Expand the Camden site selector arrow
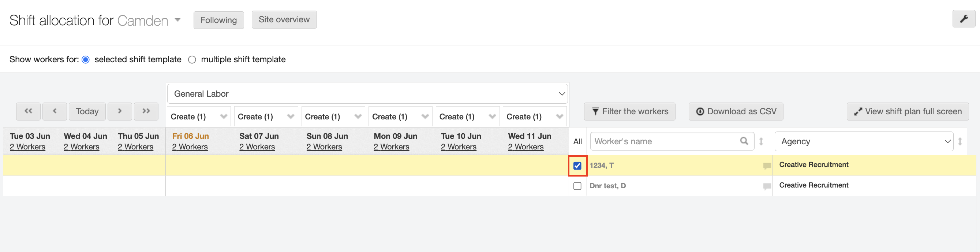 (x=177, y=20)
